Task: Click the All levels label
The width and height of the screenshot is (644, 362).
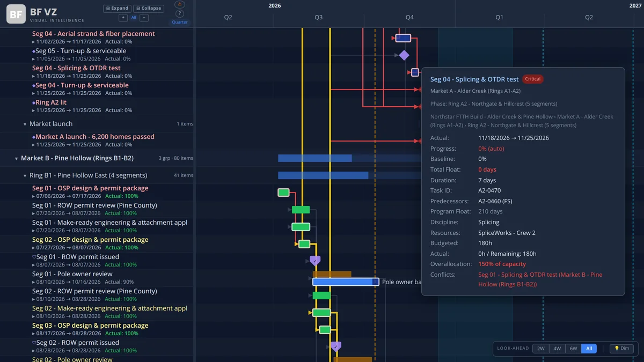Action: [134, 18]
